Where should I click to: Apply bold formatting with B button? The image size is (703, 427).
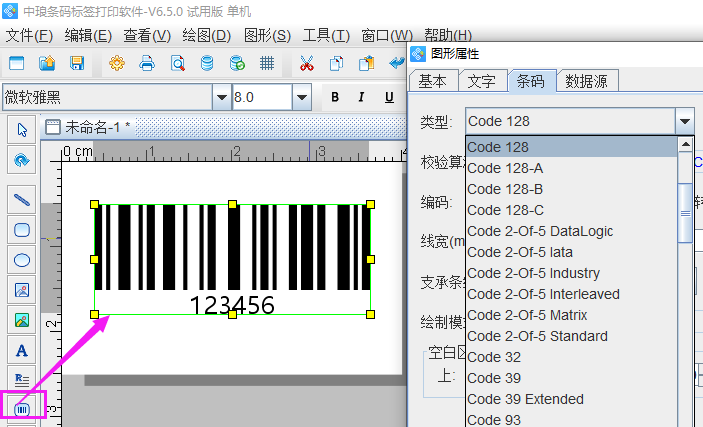point(335,97)
